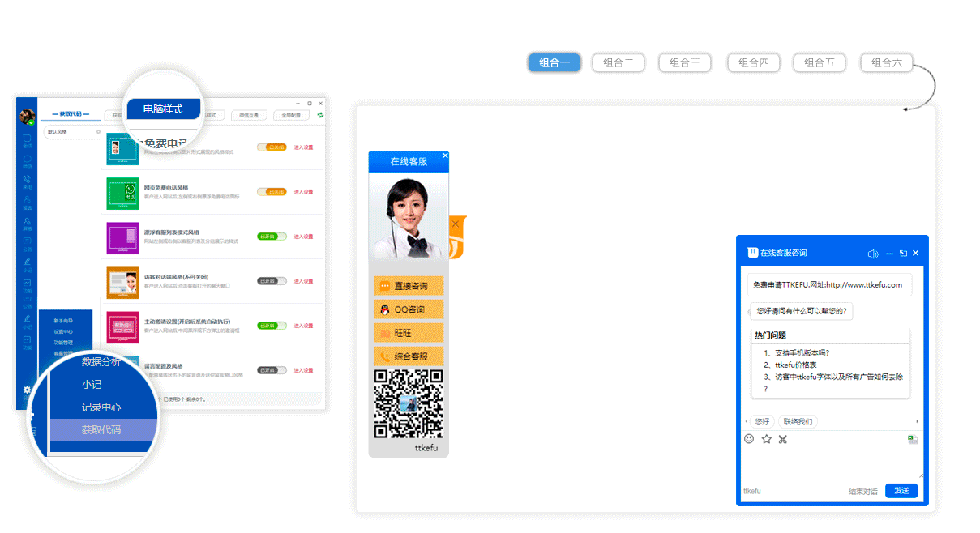
Task: Select 获取代码 in the settings menu
Action: click(x=101, y=430)
